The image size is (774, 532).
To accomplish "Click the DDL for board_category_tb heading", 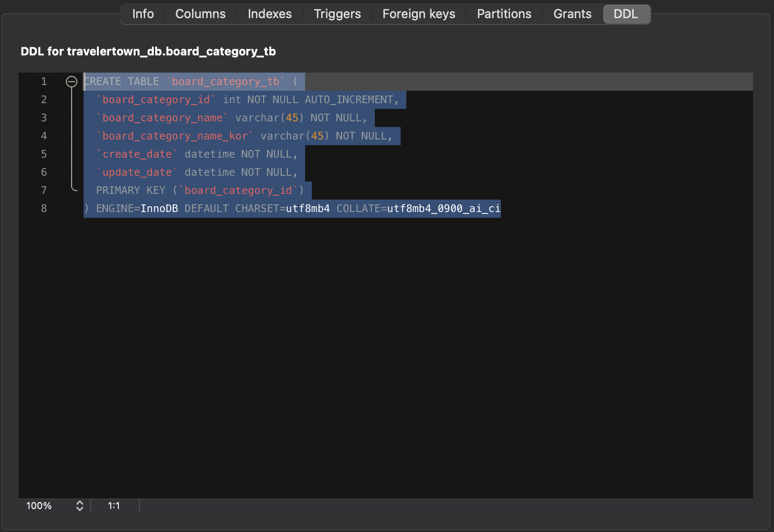I will (x=148, y=51).
